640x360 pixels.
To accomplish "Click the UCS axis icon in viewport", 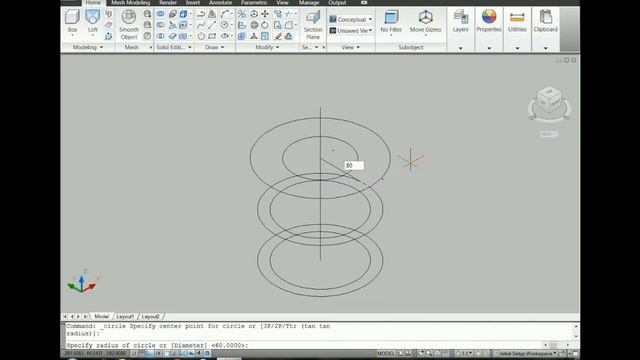I will (83, 282).
